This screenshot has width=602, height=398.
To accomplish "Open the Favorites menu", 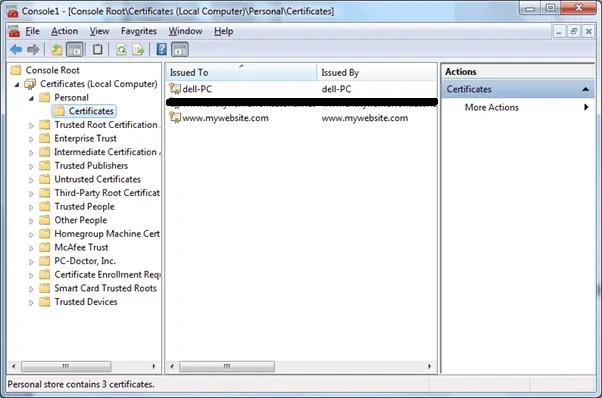I will pyautogui.click(x=139, y=31).
